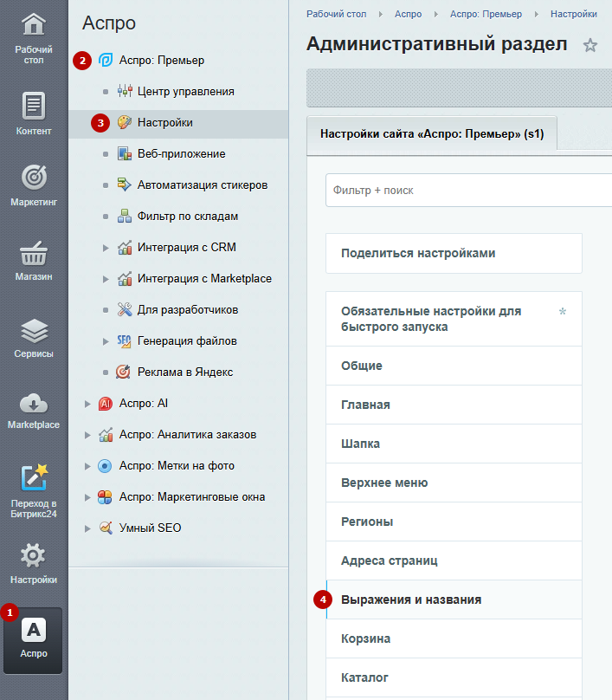Open the Корзина settings section
Viewport: 612px width, 700px height.
tap(454, 638)
